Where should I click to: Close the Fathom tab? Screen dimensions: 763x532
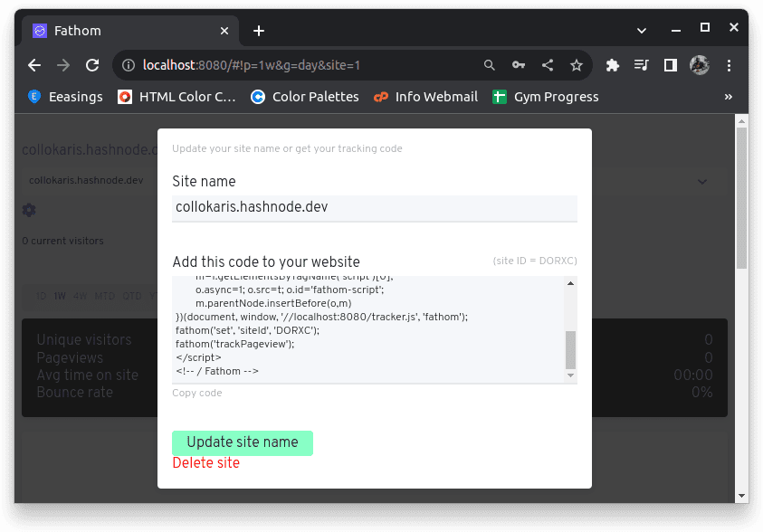224,31
